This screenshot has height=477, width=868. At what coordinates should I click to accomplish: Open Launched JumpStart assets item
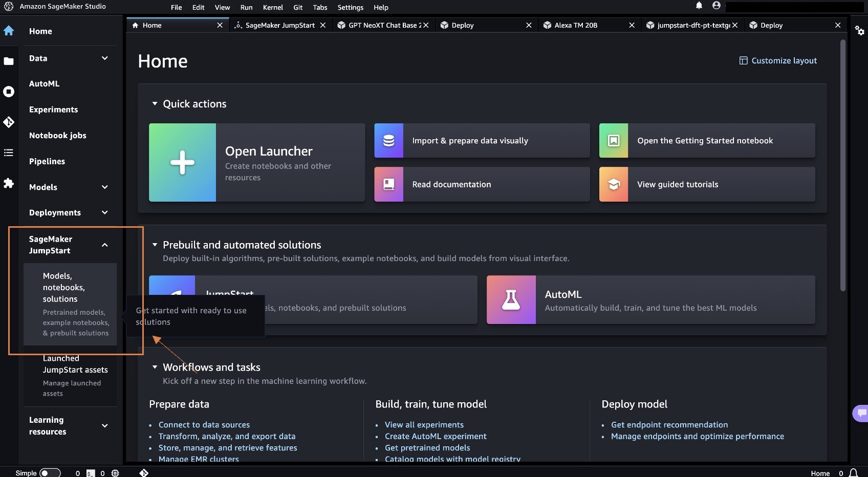[70, 376]
